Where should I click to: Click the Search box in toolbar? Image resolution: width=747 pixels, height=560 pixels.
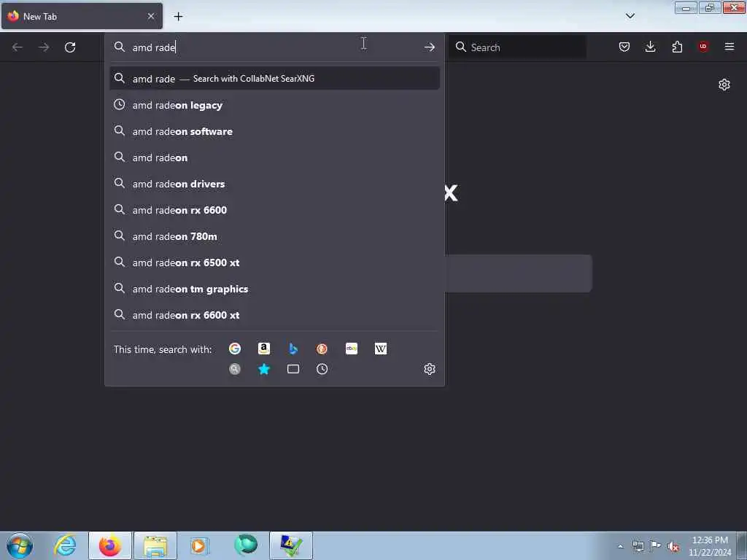517,47
